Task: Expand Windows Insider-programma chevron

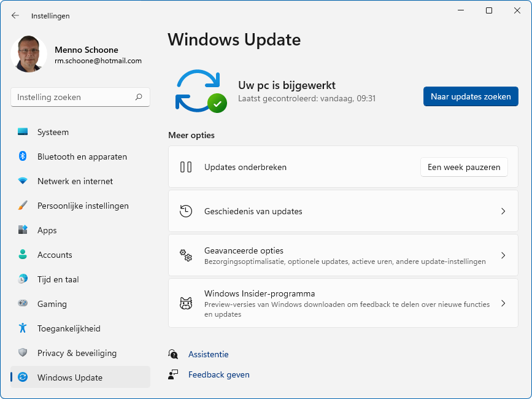Action: [503, 303]
